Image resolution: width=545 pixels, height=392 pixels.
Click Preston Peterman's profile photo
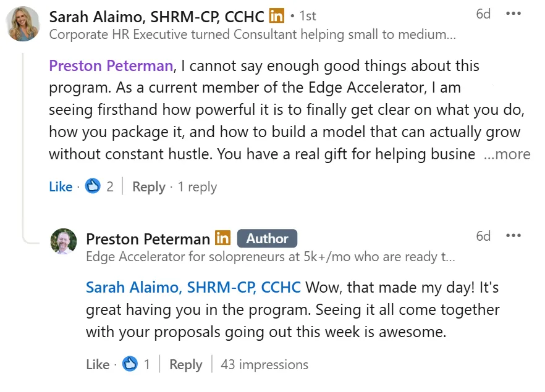point(63,241)
